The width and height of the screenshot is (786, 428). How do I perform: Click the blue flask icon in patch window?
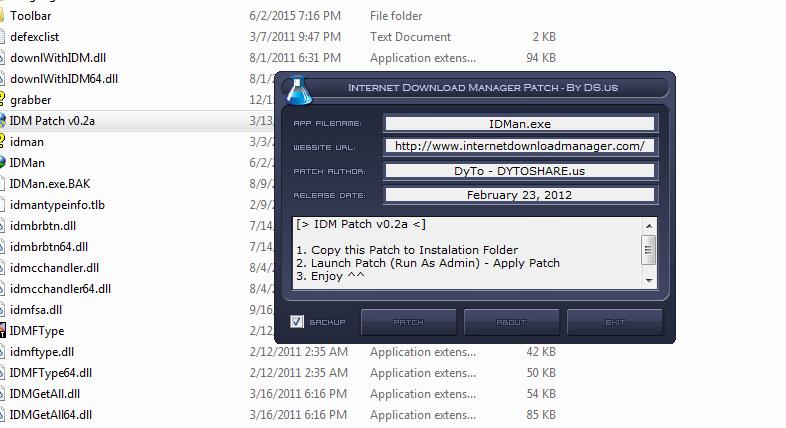298,90
